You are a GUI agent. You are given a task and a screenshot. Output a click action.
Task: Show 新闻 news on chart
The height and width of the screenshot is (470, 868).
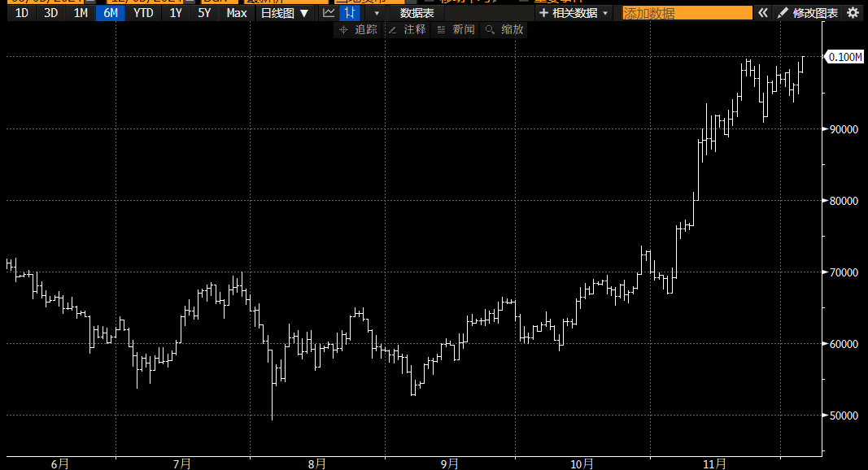tap(456, 29)
